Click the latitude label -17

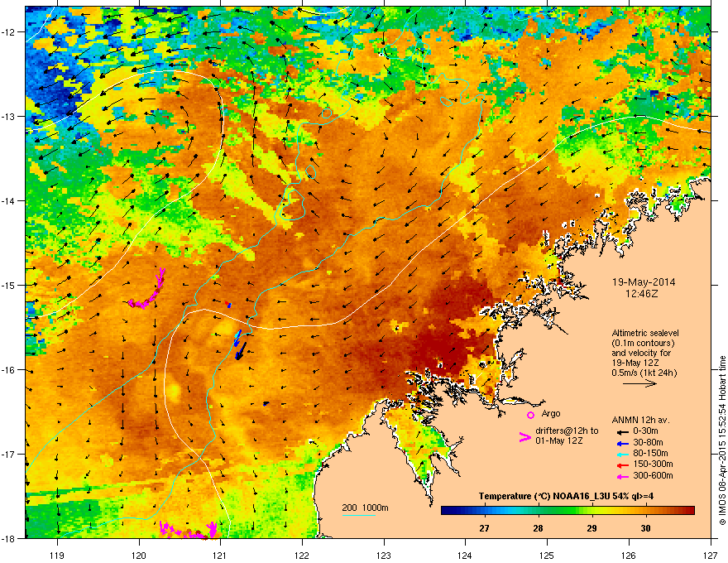click(x=8, y=454)
